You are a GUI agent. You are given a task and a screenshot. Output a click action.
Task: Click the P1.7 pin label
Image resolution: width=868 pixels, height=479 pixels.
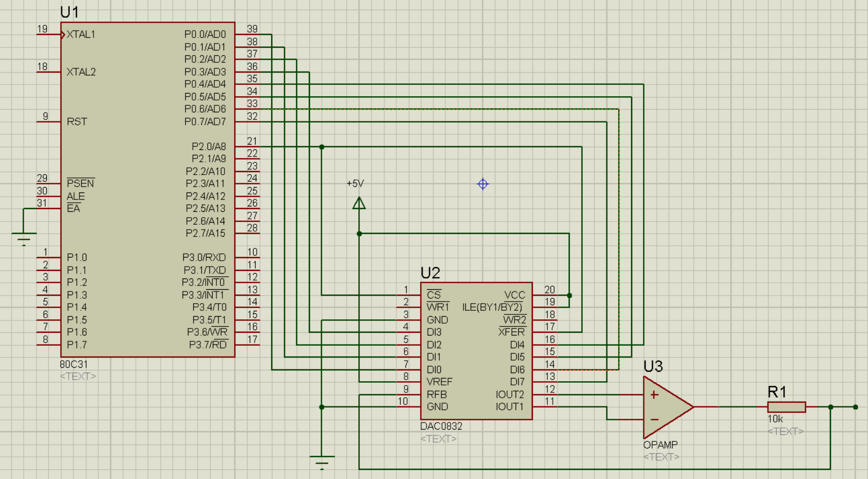77,345
